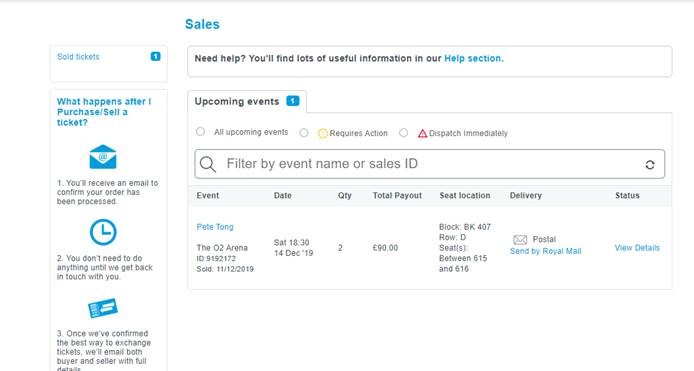694x371 pixels.
Task: Select the Requires Action radio button
Action: (x=304, y=133)
